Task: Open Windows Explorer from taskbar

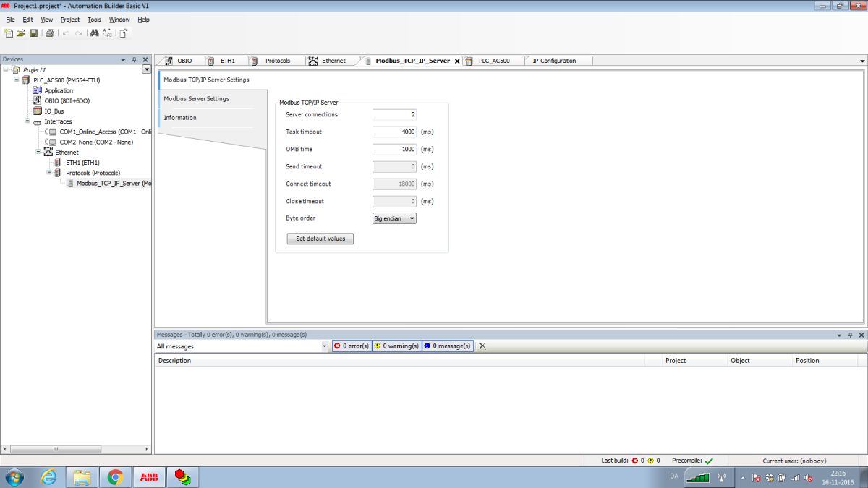Action: (x=82, y=477)
